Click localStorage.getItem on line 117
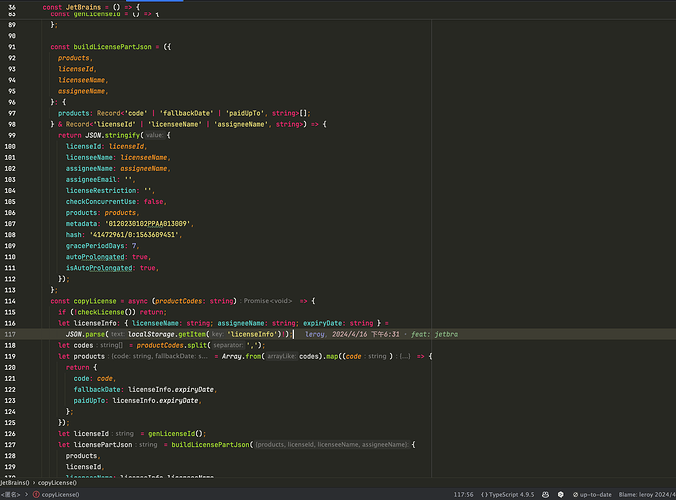Image resolution: width=676 pixels, height=500 pixels. pos(167,334)
